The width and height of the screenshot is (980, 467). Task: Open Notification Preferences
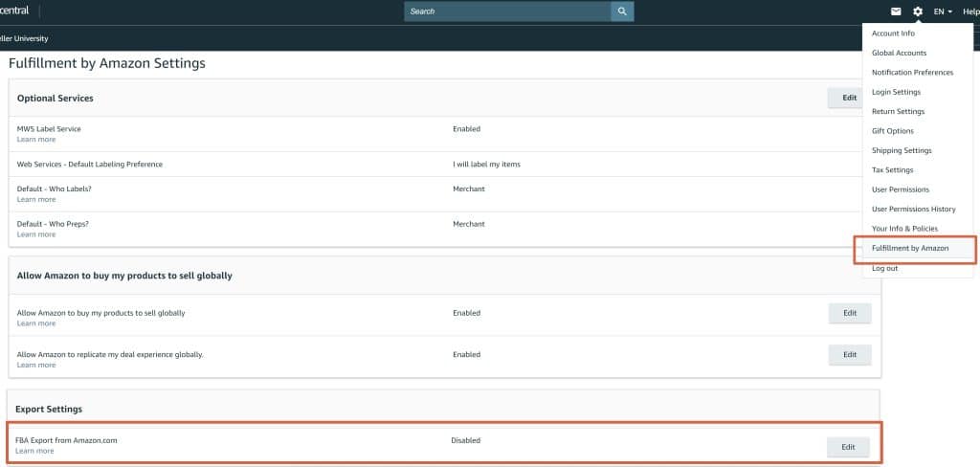tap(912, 73)
